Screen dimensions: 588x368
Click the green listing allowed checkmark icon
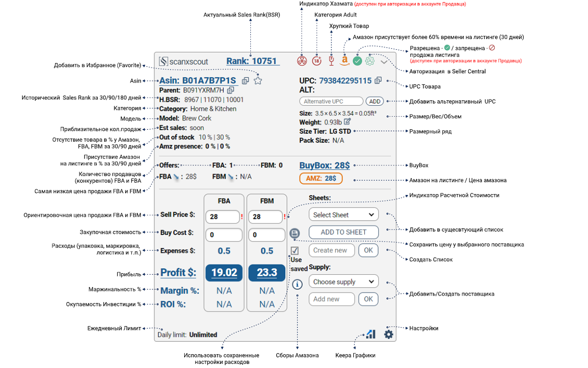pos(357,60)
